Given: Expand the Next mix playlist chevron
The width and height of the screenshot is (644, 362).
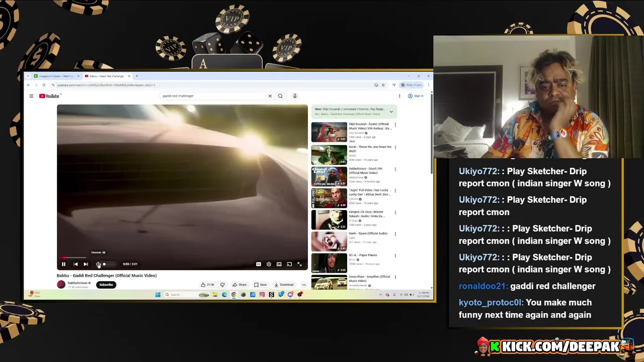Looking at the screenshot, I should (x=391, y=112).
